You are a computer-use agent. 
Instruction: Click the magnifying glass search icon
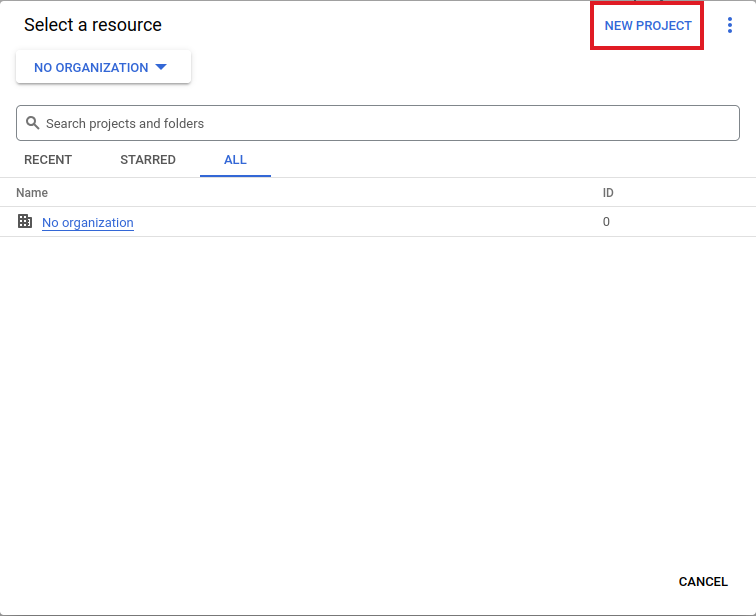coord(32,123)
